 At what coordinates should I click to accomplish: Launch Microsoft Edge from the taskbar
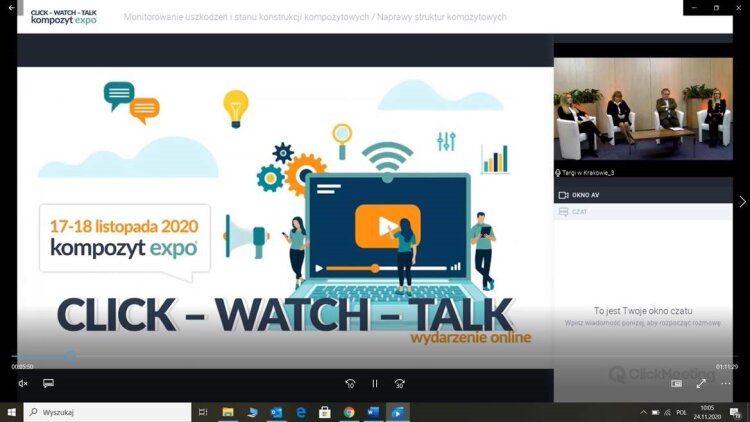[300, 412]
